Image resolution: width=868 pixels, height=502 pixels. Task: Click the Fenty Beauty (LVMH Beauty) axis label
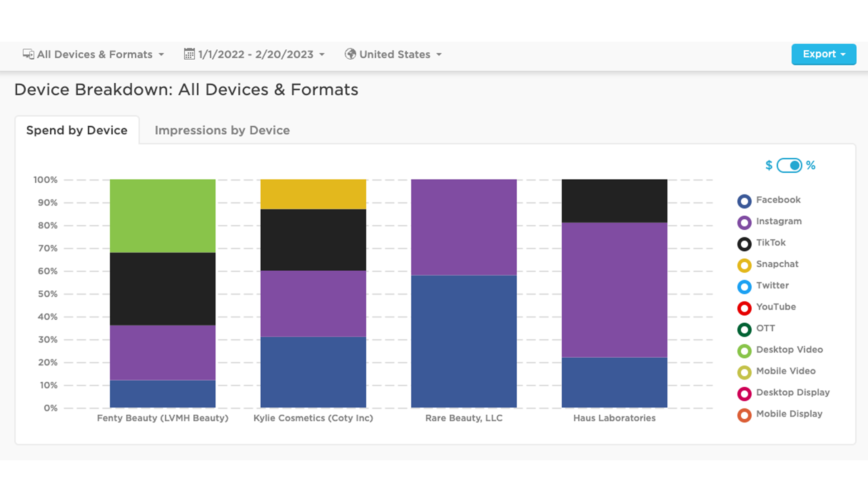pos(162,418)
